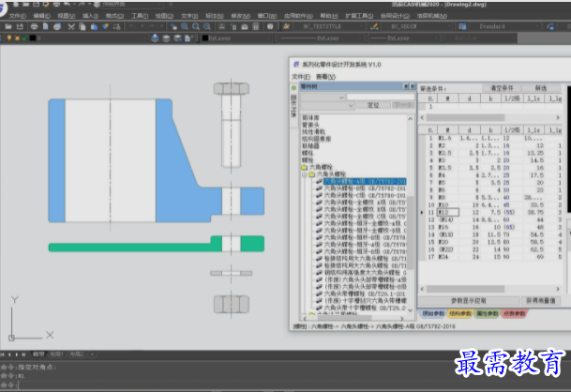
Task: Toggle the layer lock icon
Action: (24, 38)
